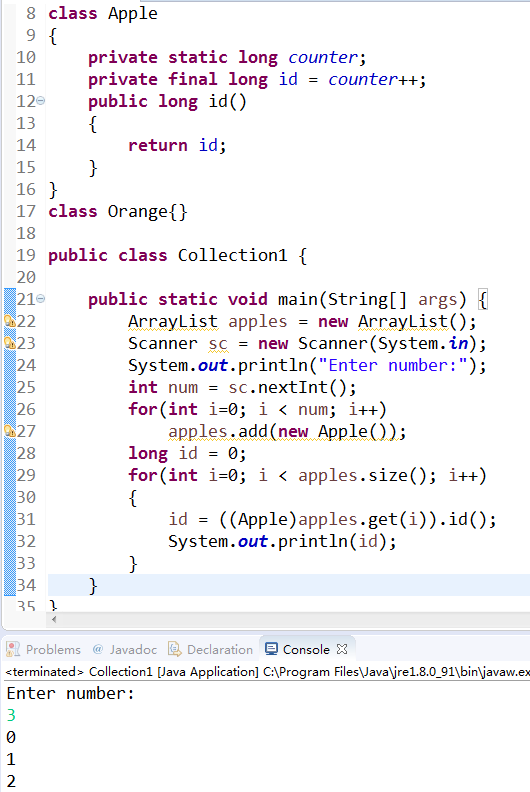530x792 pixels.
Task: Click 'main(String[] args)' method signature
Action: tap(372, 300)
